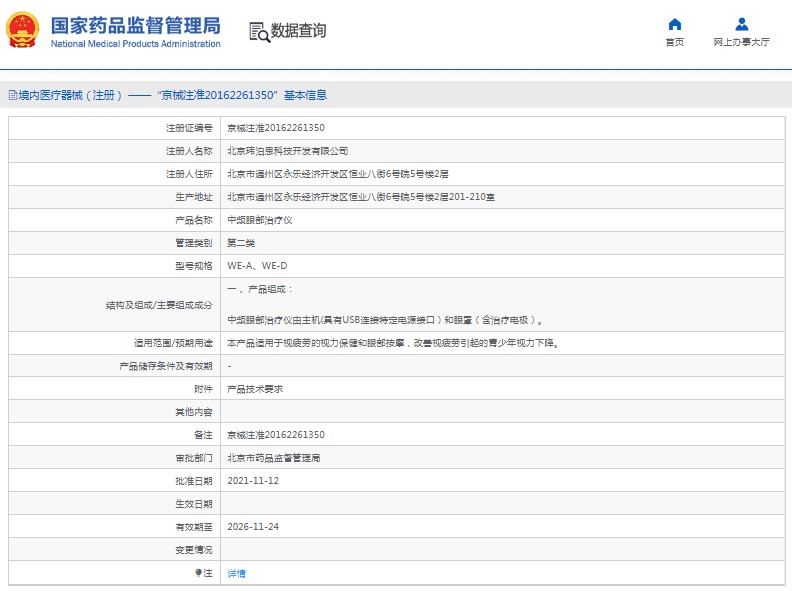The width and height of the screenshot is (792, 591).
Task: Open the 网上办事大厅 user icon
Action: tap(741, 24)
